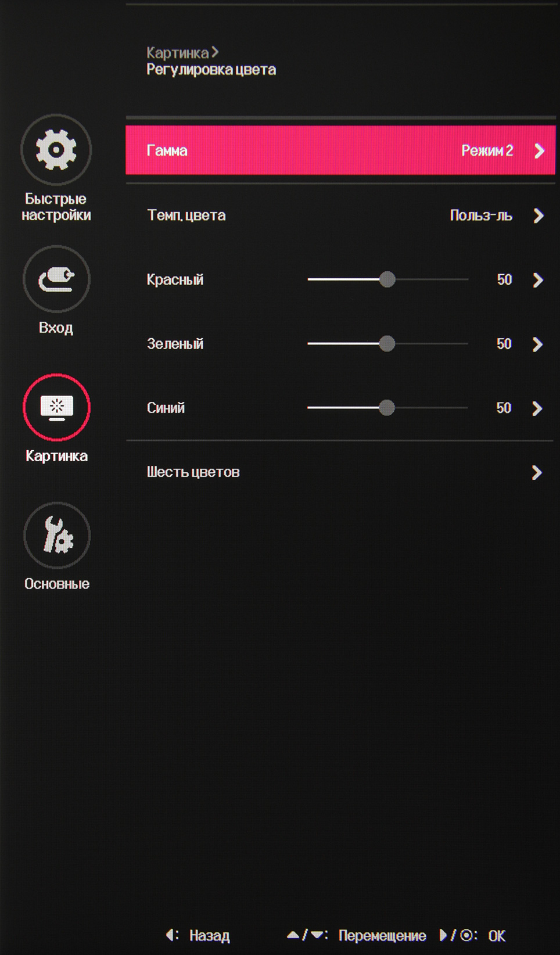Click the up arrow navigation icon

(293, 935)
